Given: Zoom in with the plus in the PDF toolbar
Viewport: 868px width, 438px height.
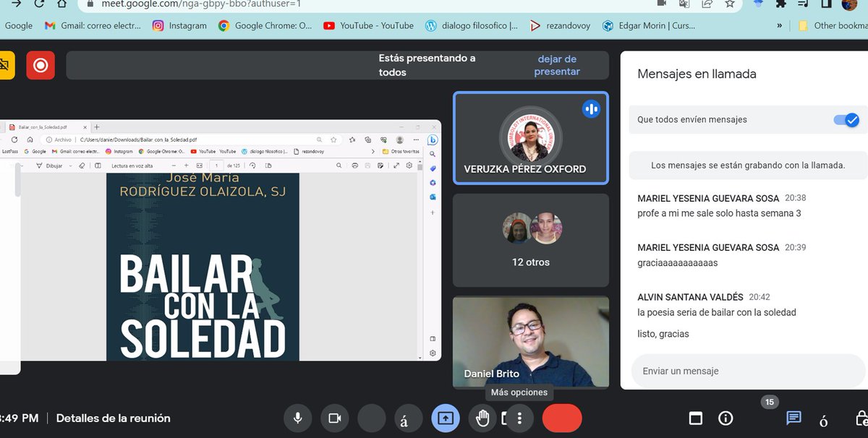Looking at the screenshot, I should pos(186,166).
